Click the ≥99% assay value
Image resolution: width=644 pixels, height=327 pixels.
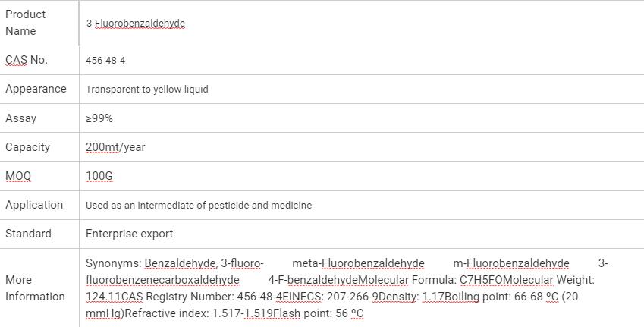[99, 118]
